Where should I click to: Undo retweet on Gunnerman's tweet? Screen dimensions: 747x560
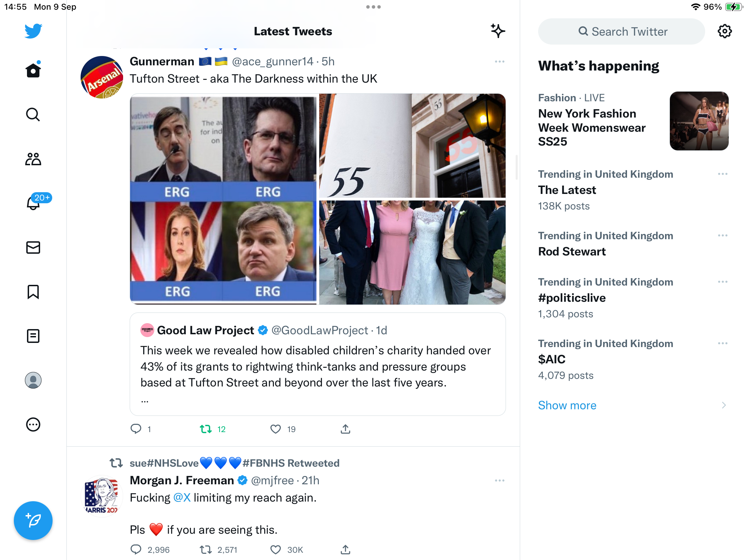click(206, 429)
